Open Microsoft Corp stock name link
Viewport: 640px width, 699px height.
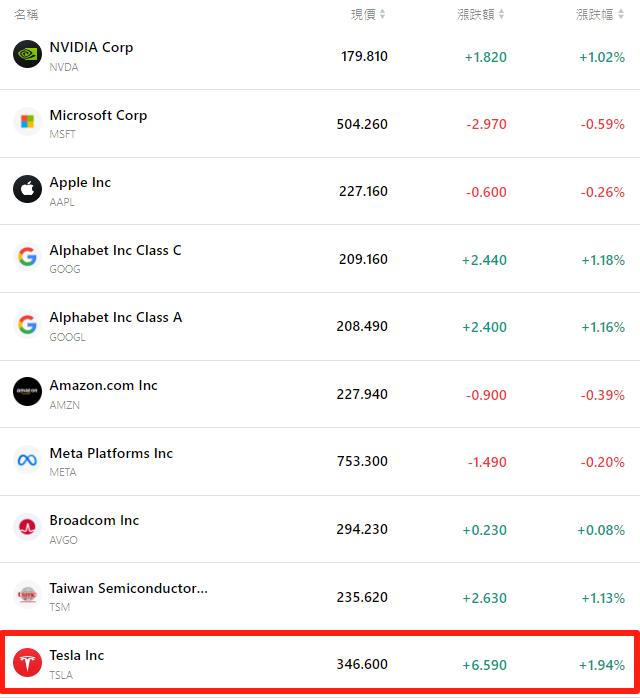[x=98, y=115]
